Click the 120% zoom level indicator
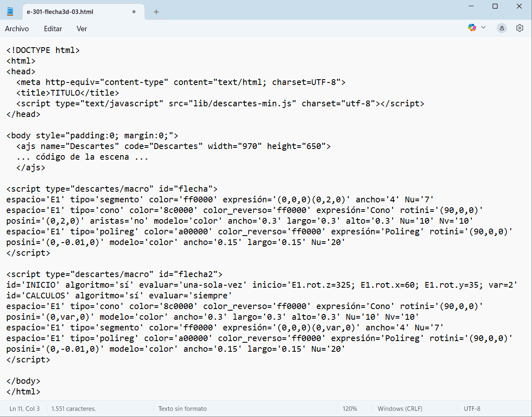The height and width of the screenshot is (417, 532). (x=349, y=409)
